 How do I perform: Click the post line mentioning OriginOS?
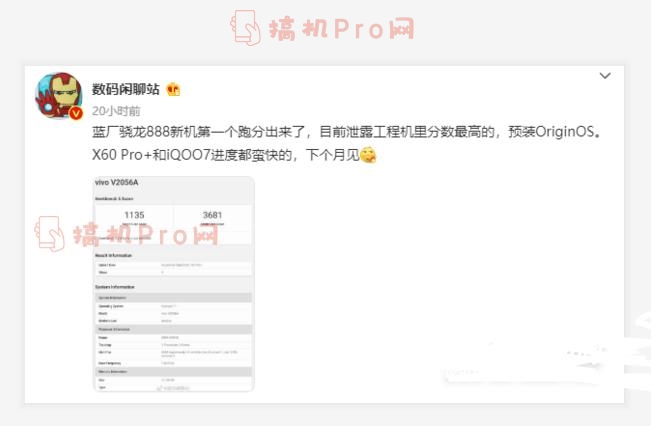348,132
